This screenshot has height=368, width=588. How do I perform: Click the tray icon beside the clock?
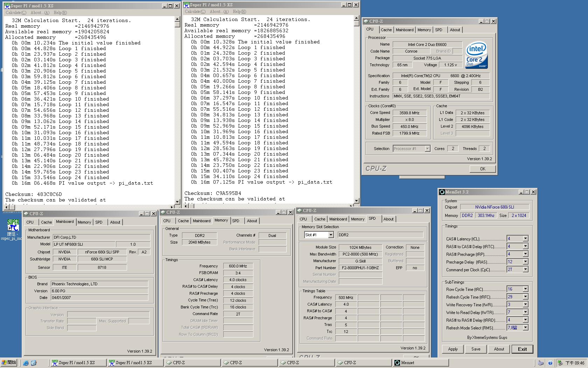pyautogui.click(x=560, y=363)
